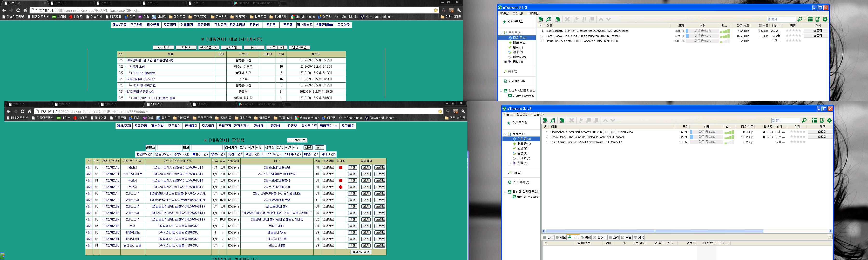Click Add Torrent from URL icon in upper uTorrent
This screenshot has height=260, width=868.
tap(549, 19)
